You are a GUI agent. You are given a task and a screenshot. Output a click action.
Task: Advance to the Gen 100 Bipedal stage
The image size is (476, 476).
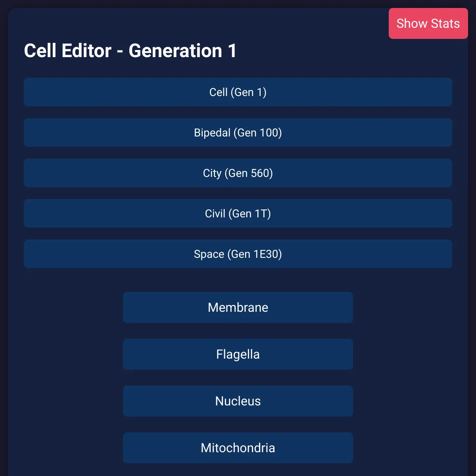(238, 132)
